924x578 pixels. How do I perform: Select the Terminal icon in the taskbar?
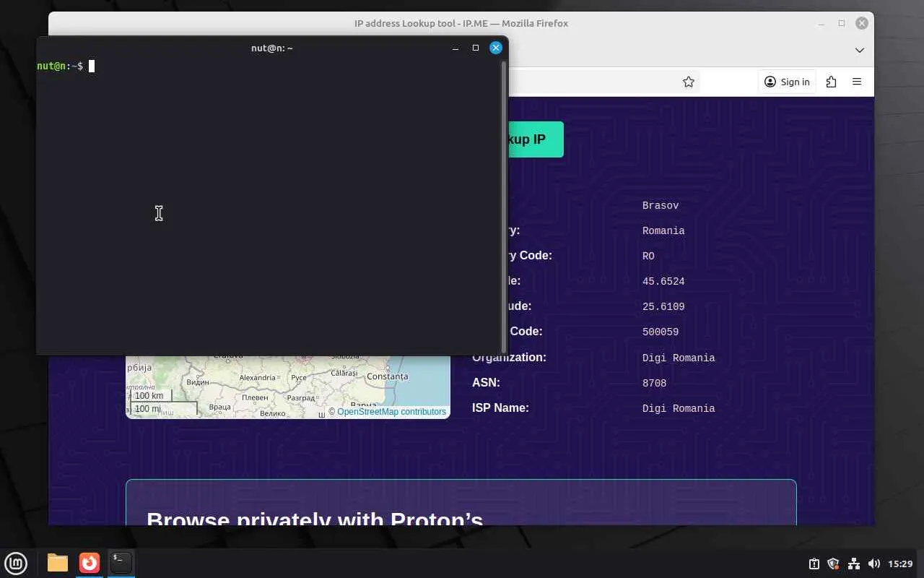coord(121,563)
